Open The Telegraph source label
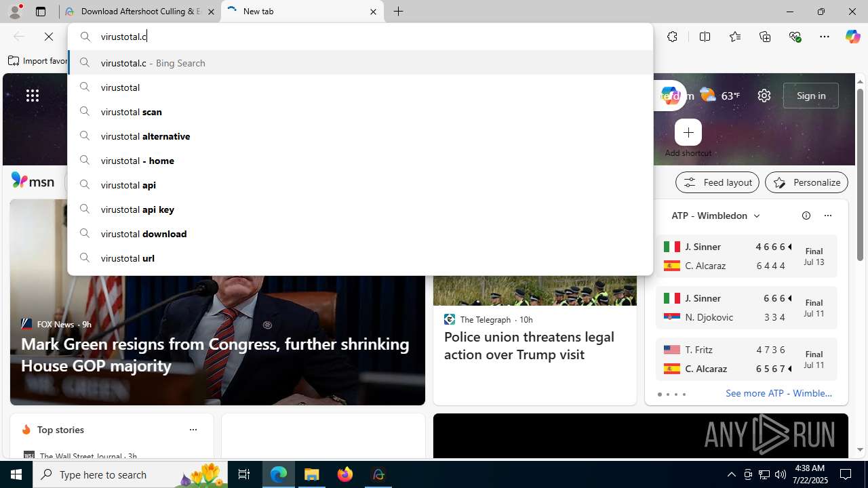The image size is (868, 488). [485, 319]
